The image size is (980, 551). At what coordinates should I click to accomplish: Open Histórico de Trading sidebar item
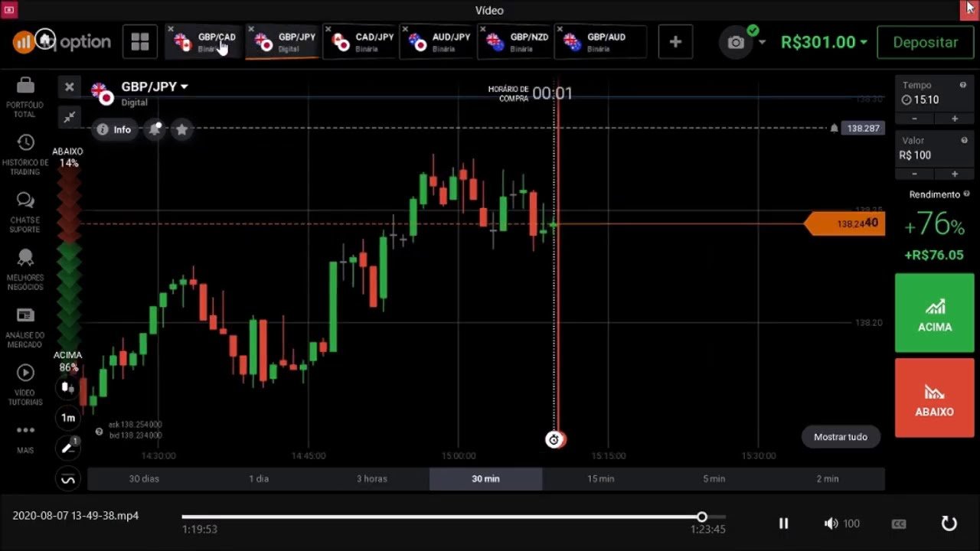25,155
